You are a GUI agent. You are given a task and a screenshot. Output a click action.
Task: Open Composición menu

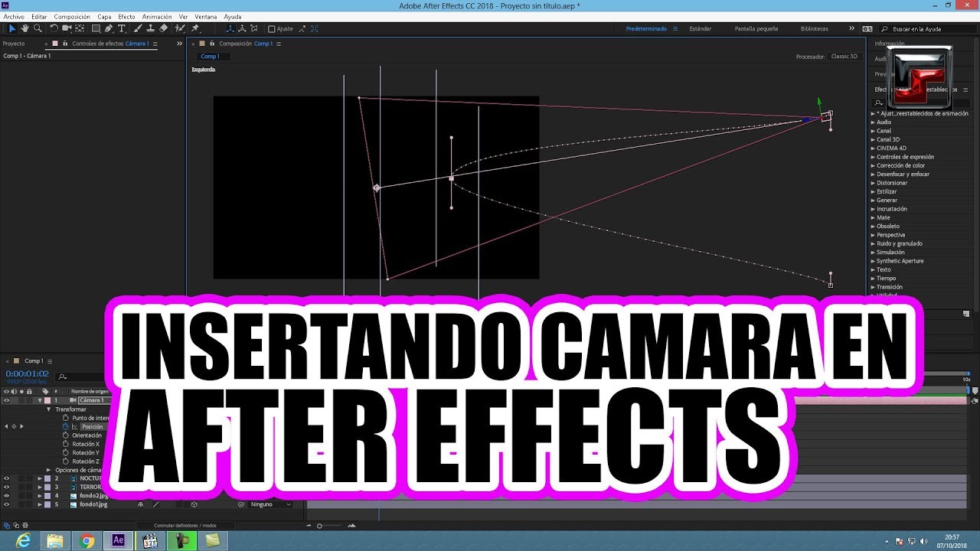pyautogui.click(x=72, y=17)
